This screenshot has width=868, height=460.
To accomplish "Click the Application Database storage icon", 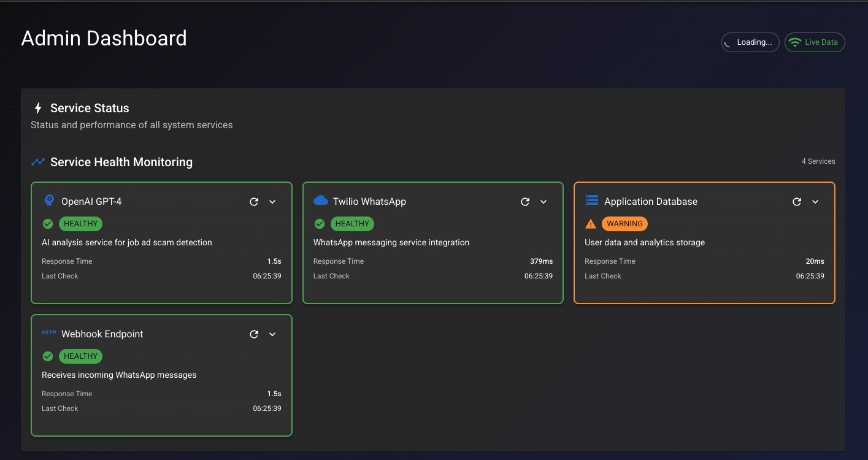I will pos(592,201).
